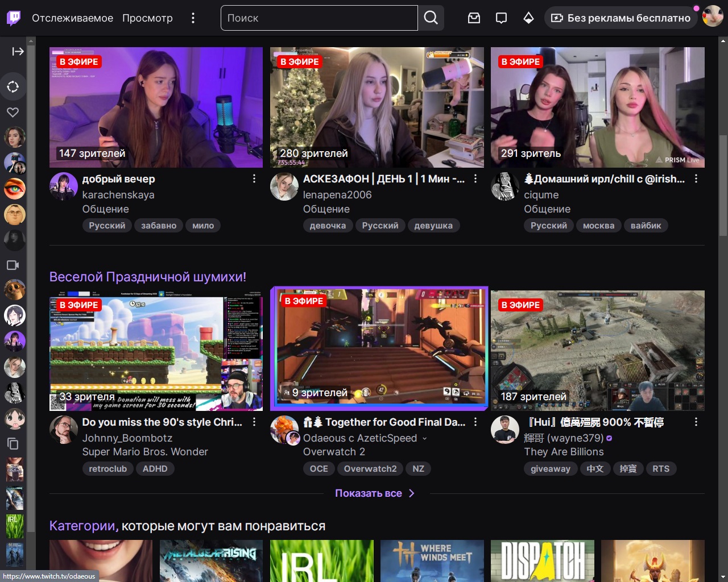Viewport: 728px width, 582px height.
Task: Open the stacked-squares icon in sidebar
Action: [x=13, y=444]
